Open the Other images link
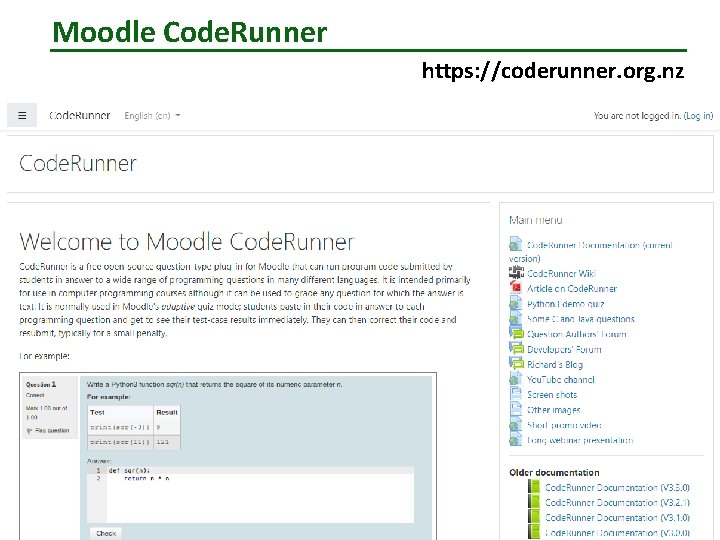The width and height of the screenshot is (720, 540). coord(554,410)
